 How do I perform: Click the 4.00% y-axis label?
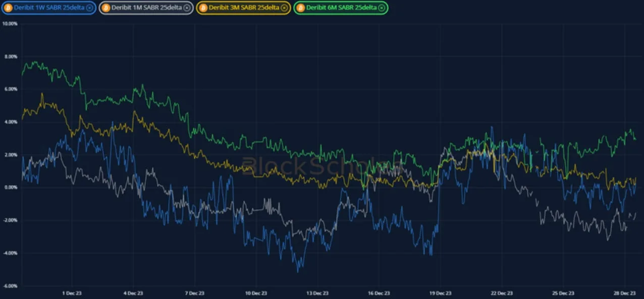11,122
